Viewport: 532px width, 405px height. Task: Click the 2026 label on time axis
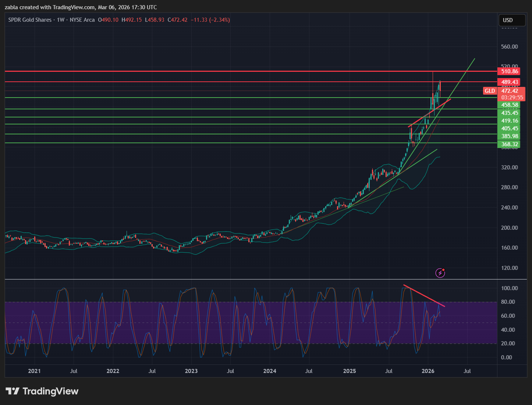pos(428,371)
